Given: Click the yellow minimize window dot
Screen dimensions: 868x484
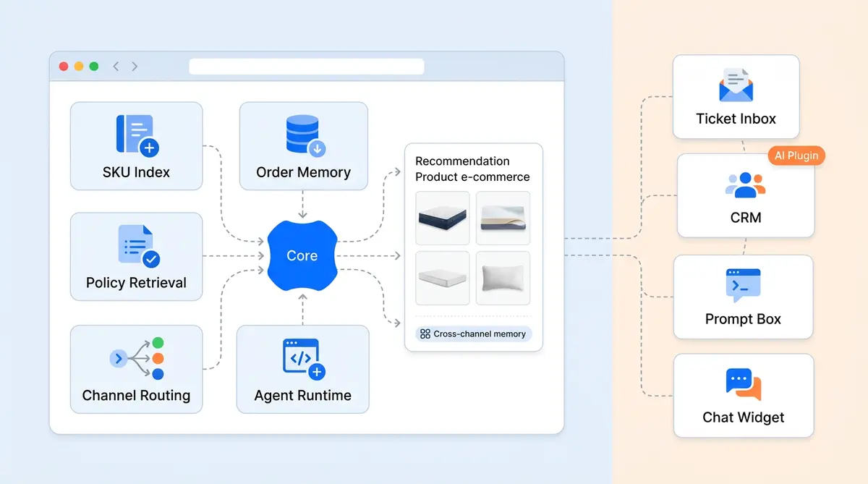Looking at the screenshot, I should [79, 67].
